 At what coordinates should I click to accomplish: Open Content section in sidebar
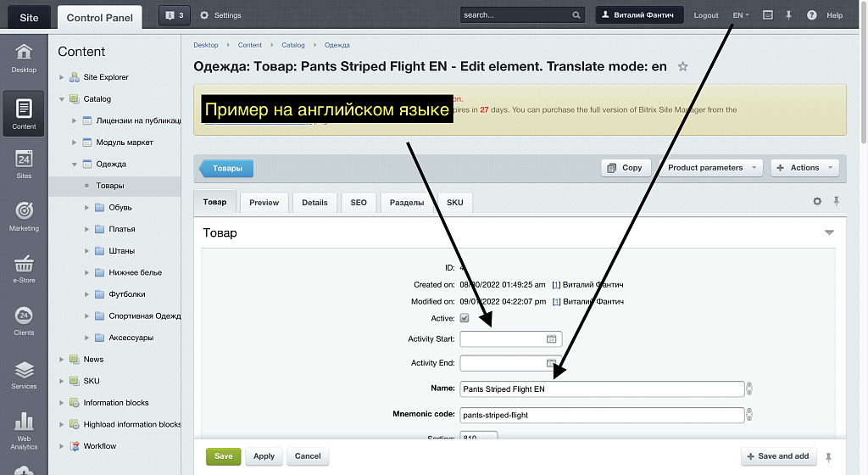pos(24,114)
